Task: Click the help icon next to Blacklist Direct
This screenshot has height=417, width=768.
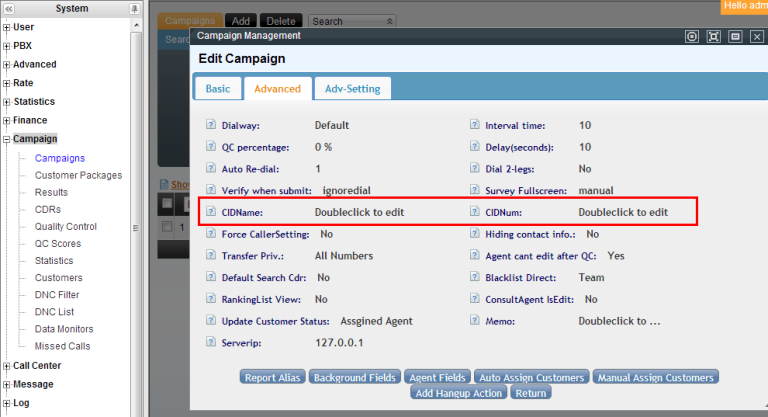Action: click(475, 277)
